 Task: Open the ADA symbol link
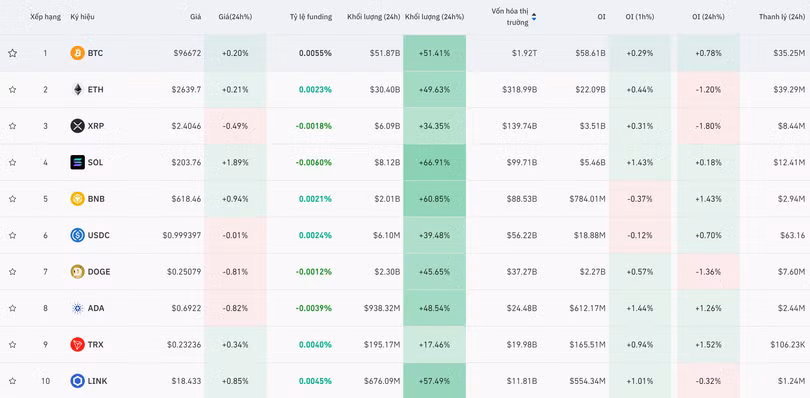96,308
